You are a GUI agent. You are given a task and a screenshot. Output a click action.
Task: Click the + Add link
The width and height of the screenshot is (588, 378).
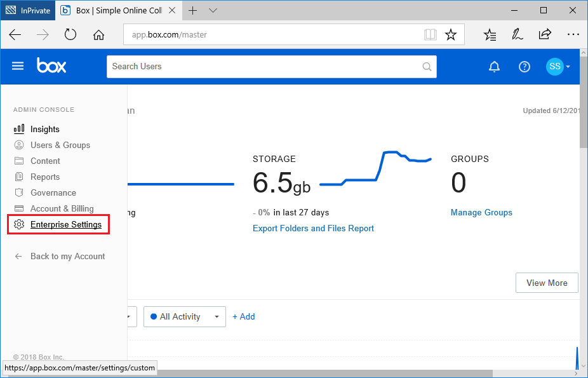point(244,317)
